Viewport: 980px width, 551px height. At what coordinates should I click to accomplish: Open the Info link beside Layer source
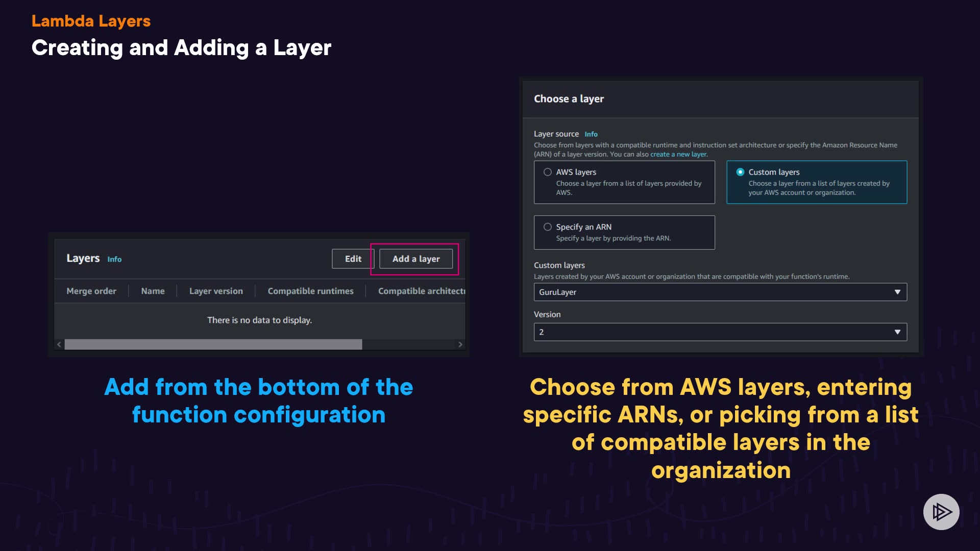591,134
